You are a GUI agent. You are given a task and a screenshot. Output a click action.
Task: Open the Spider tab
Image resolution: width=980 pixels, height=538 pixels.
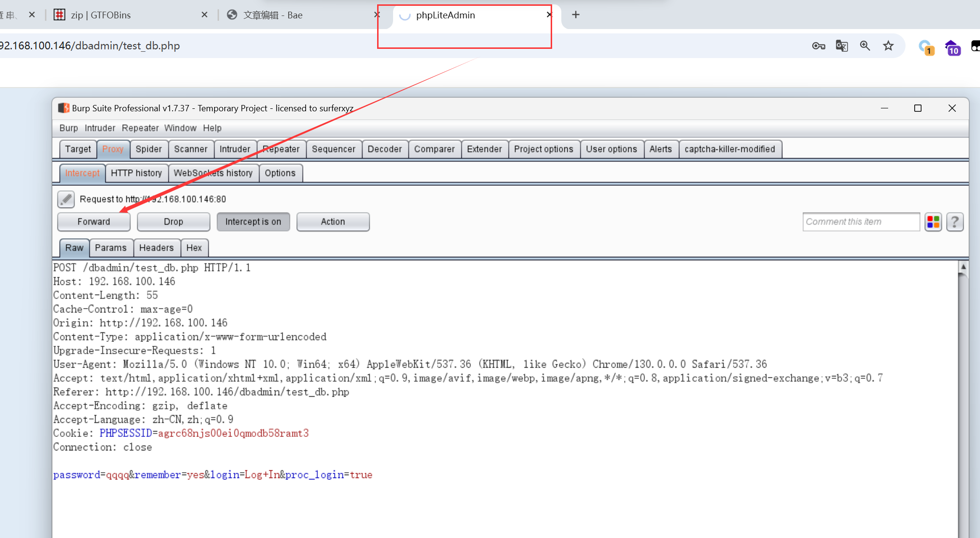148,149
